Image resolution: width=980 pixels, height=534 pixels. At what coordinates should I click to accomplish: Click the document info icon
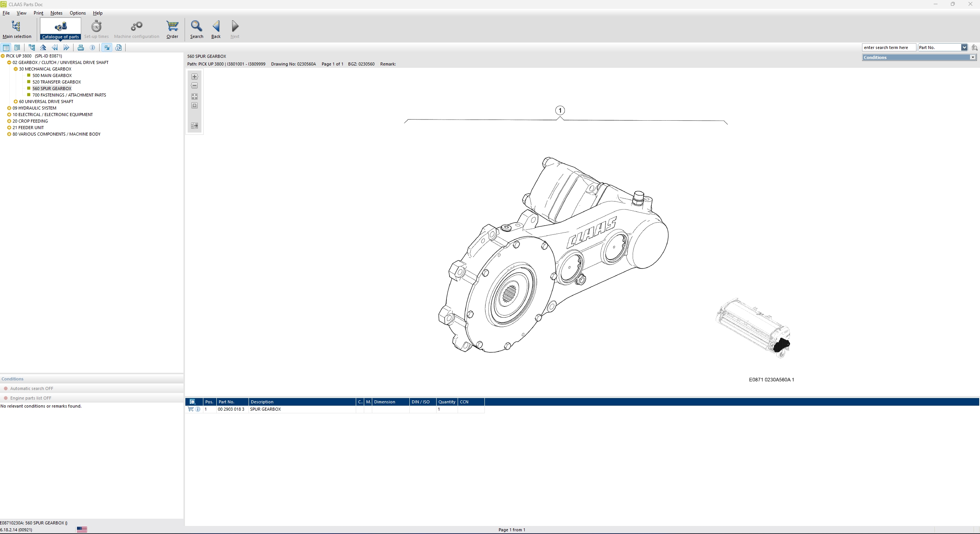click(118, 48)
